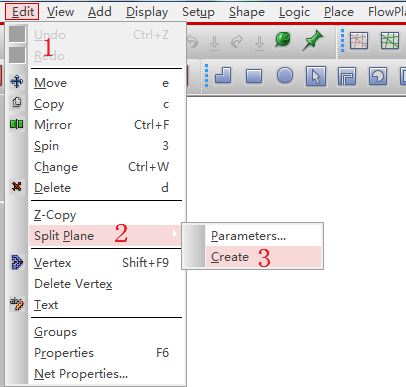Click the green grid toolbar icon

click(390, 41)
